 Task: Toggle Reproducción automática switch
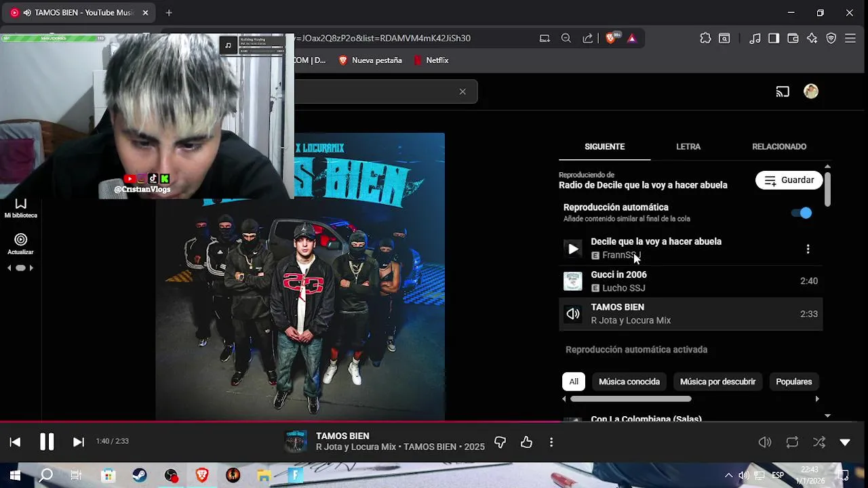coord(802,213)
